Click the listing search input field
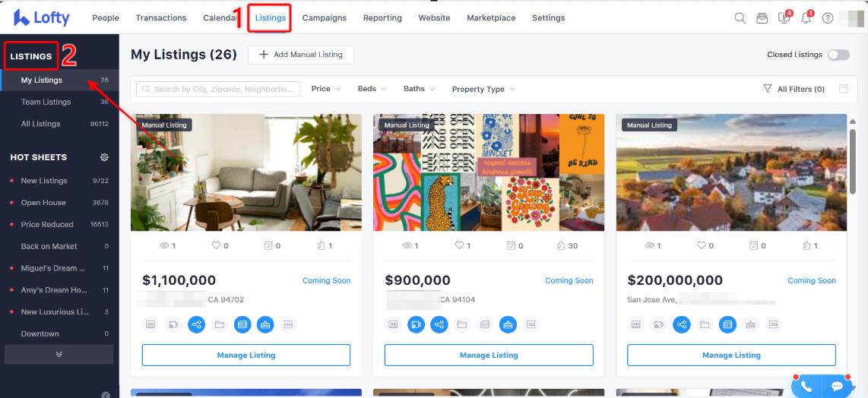The image size is (868, 398). (x=218, y=89)
